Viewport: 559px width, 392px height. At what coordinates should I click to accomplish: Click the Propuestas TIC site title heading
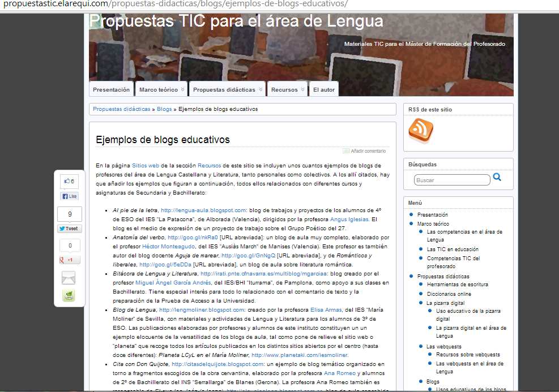[x=236, y=21]
